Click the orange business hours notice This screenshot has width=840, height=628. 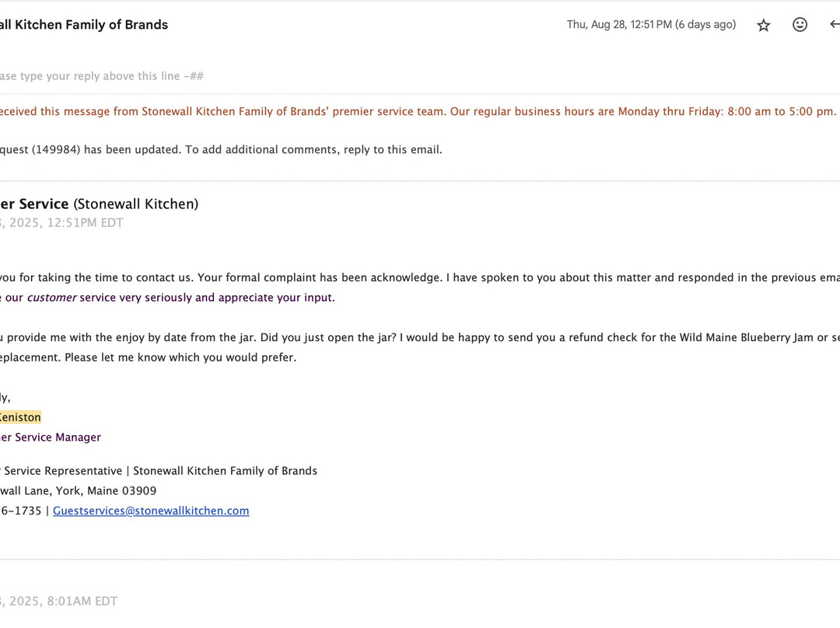point(418,111)
